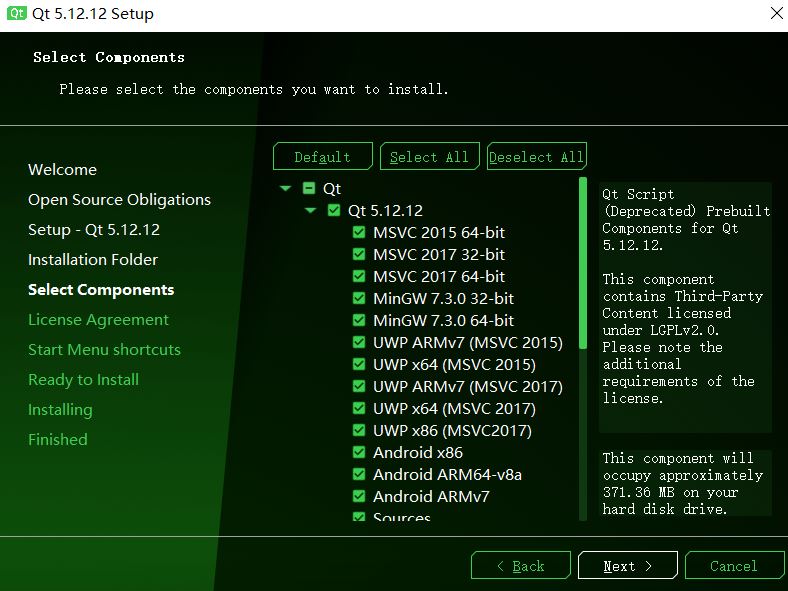
Task: Uncheck MSVC 2017 32-bit checkbox
Action: pyautogui.click(x=359, y=254)
